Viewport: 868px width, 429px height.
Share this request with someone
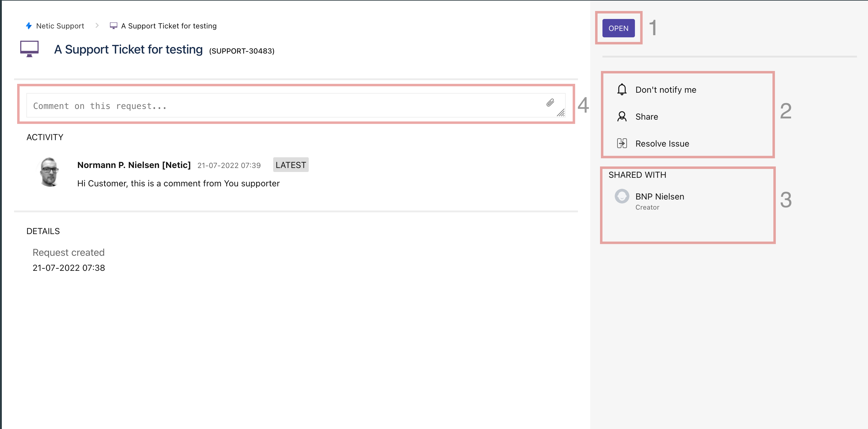click(x=647, y=117)
